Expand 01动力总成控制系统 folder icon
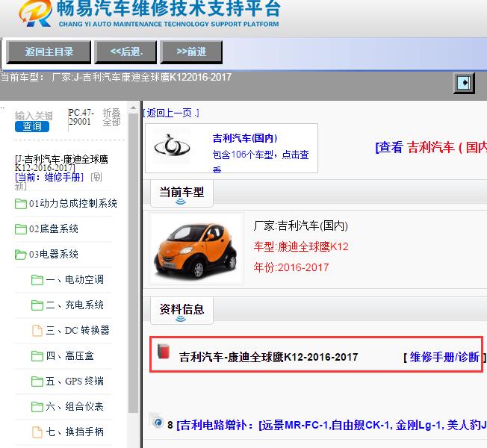 tap(20, 204)
